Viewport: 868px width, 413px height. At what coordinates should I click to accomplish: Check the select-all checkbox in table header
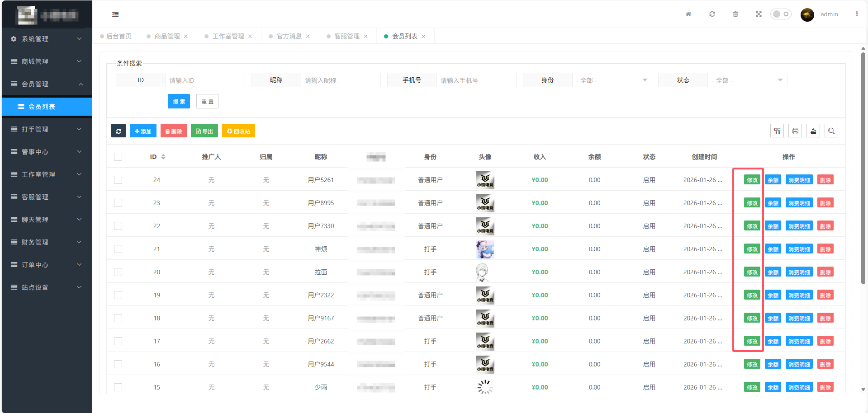tap(118, 157)
